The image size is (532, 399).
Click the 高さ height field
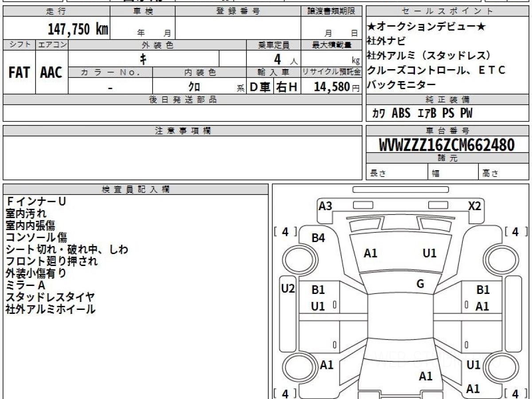(504, 172)
